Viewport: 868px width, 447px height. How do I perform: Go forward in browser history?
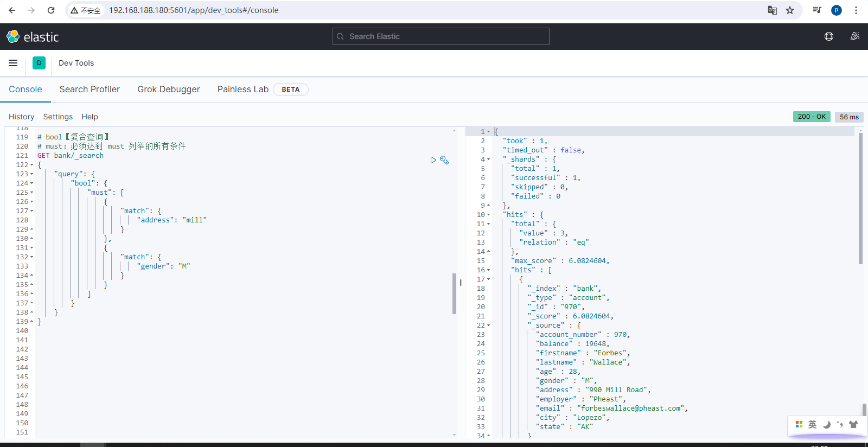[x=31, y=10]
